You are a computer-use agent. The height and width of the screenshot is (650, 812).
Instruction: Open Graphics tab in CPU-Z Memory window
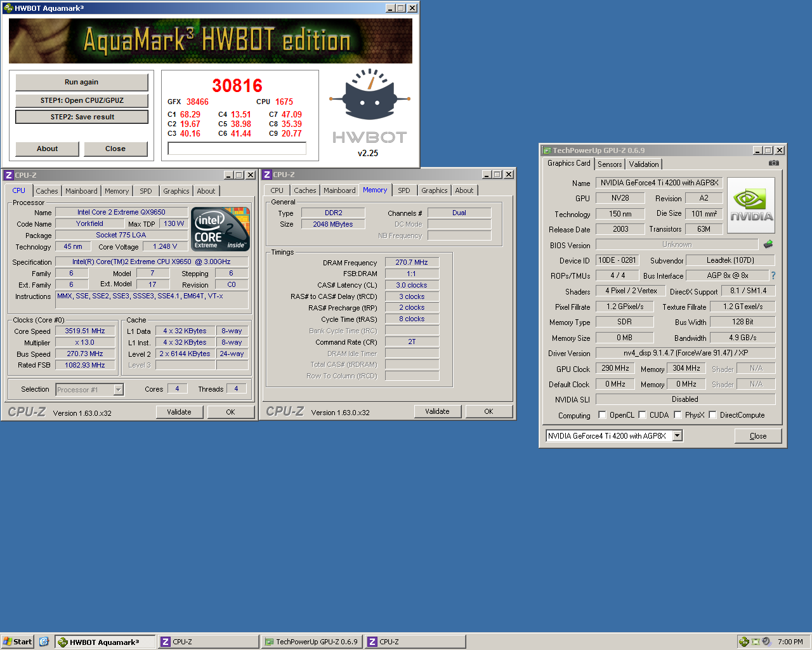[x=435, y=190]
